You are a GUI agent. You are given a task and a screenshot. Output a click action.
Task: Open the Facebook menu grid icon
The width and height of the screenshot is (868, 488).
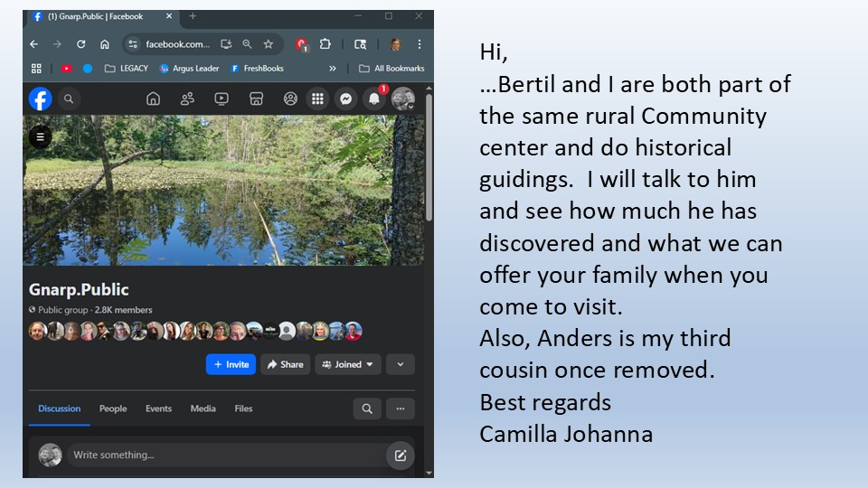click(x=317, y=99)
